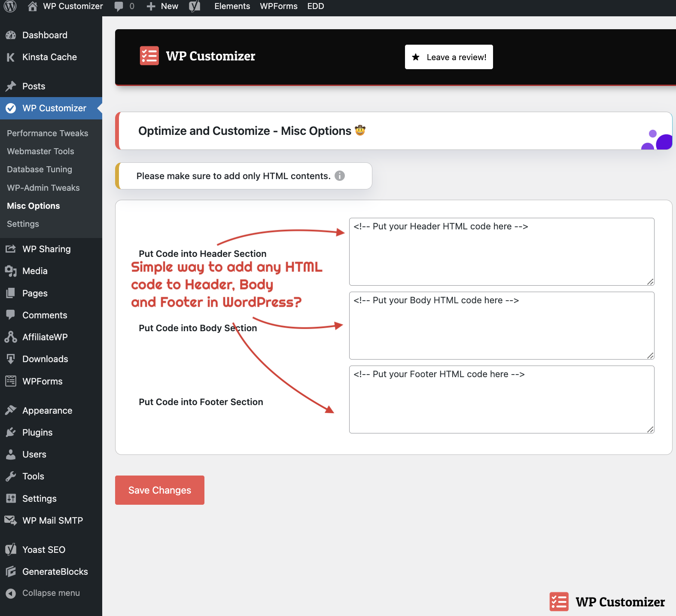Click the resize handle of the Body textarea

point(650,356)
